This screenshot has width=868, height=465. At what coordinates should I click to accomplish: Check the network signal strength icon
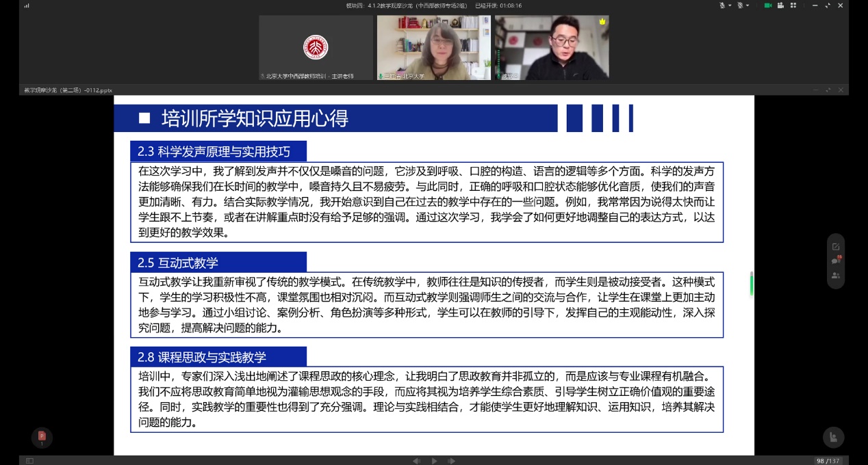[x=27, y=5]
